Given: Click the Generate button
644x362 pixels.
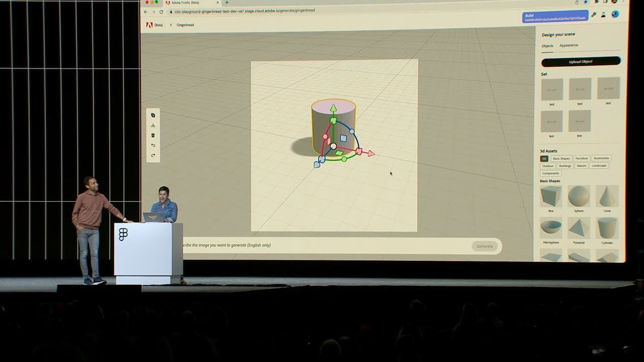Looking at the screenshot, I should click(485, 246).
